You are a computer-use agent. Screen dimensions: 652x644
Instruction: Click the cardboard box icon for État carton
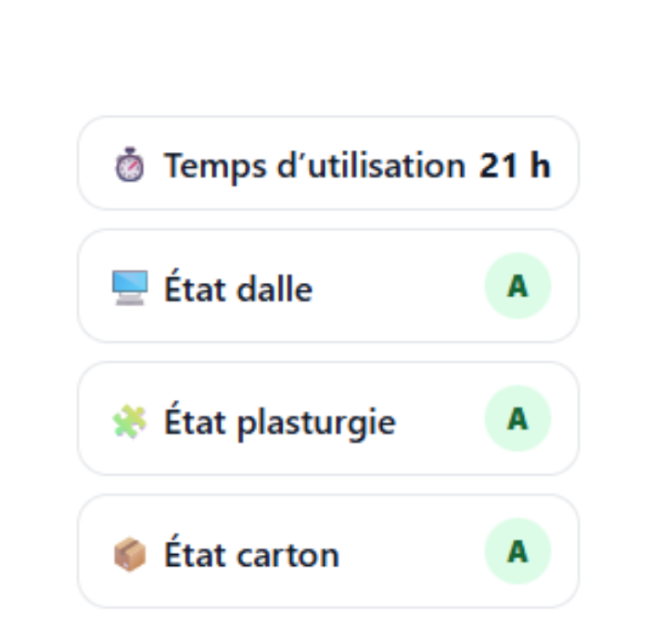(130, 555)
